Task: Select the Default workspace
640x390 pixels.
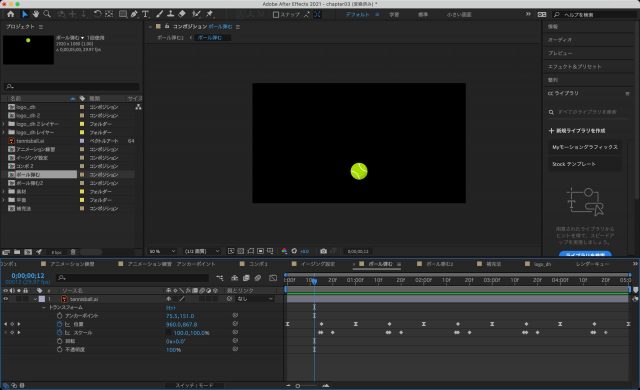Action: click(358, 14)
